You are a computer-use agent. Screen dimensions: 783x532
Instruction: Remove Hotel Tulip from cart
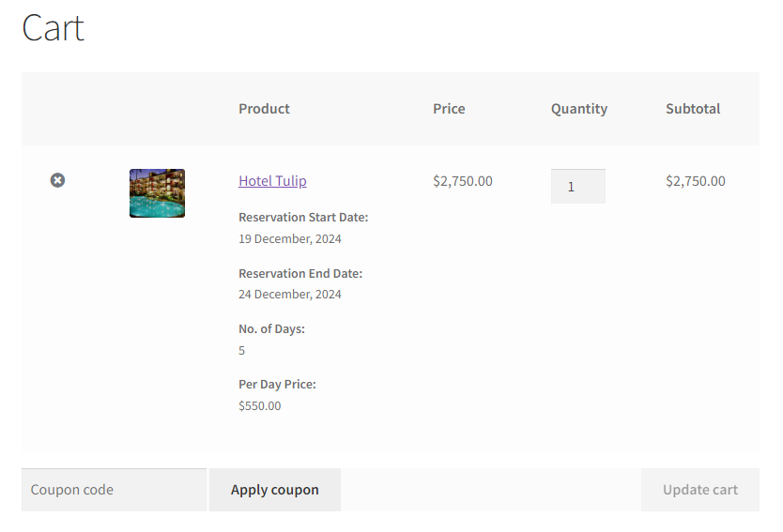57,180
